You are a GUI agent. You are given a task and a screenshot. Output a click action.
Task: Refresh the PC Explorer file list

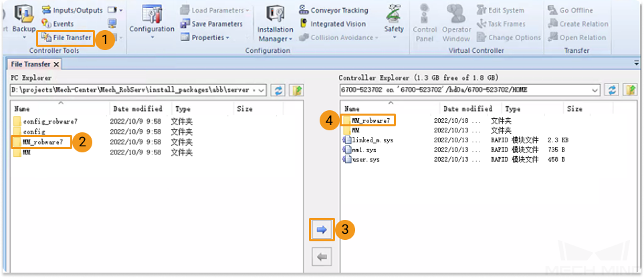coord(278,90)
